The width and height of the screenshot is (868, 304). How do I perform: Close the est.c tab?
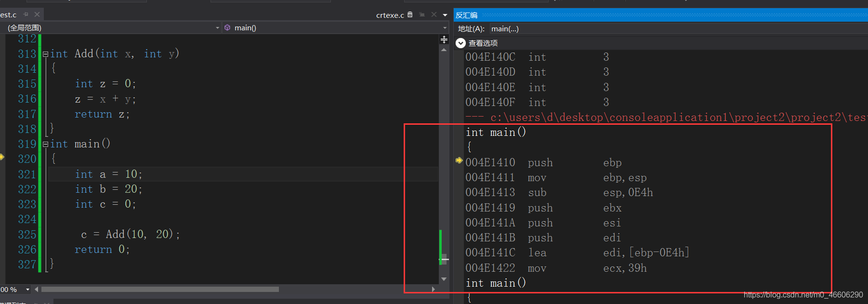pyautogui.click(x=37, y=14)
